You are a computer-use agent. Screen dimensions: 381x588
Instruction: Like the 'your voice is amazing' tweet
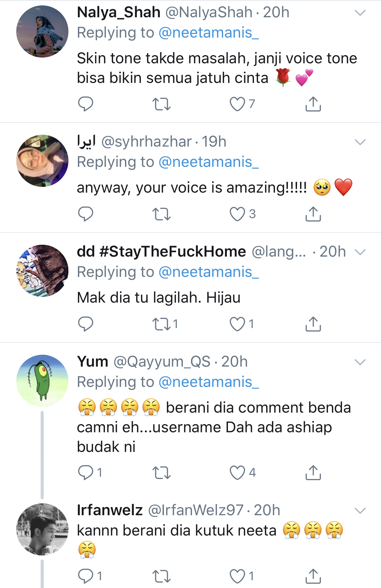click(x=237, y=214)
